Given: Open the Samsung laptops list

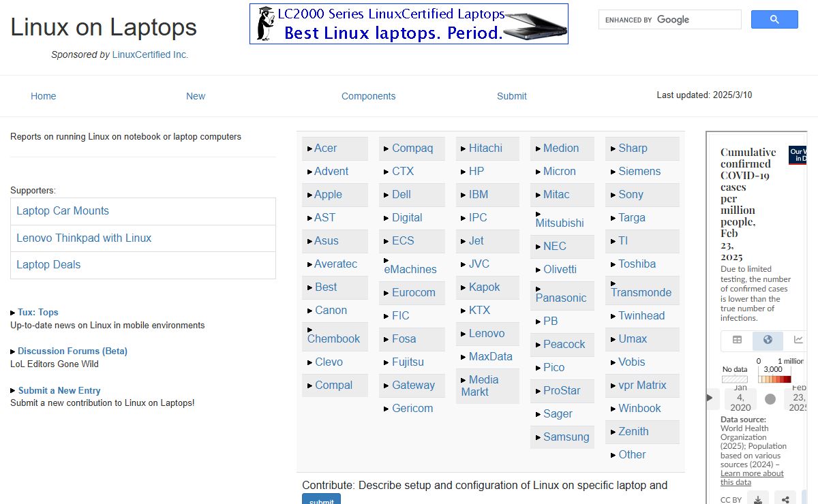Looking at the screenshot, I should (x=566, y=437).
